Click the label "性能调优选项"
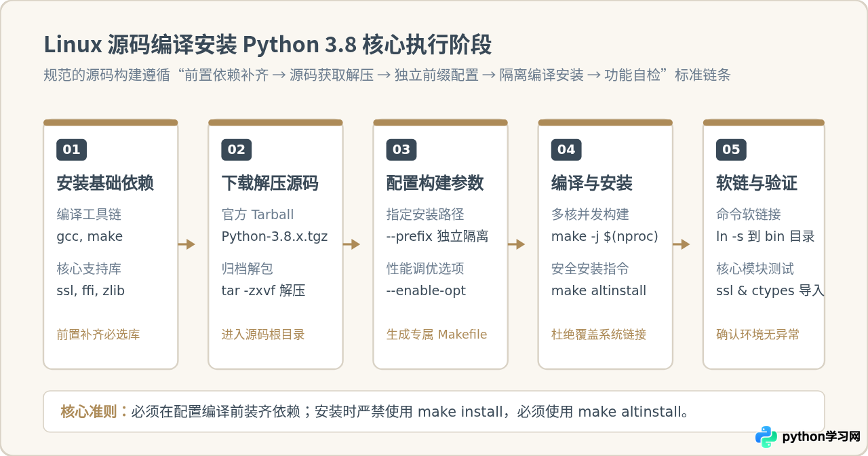The image size is (868, 456). pos(425,269)
